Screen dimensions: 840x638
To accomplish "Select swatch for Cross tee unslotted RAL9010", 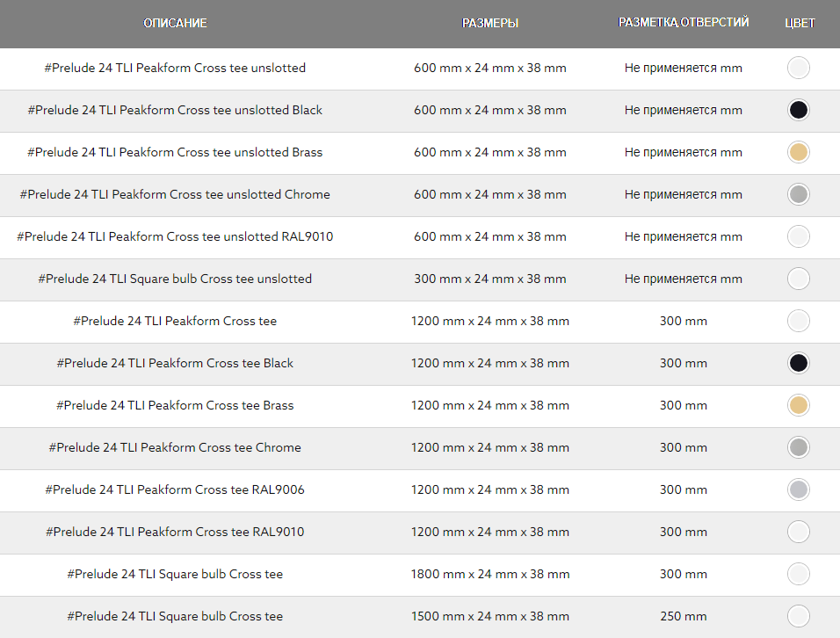I will [x=798, y=236].
